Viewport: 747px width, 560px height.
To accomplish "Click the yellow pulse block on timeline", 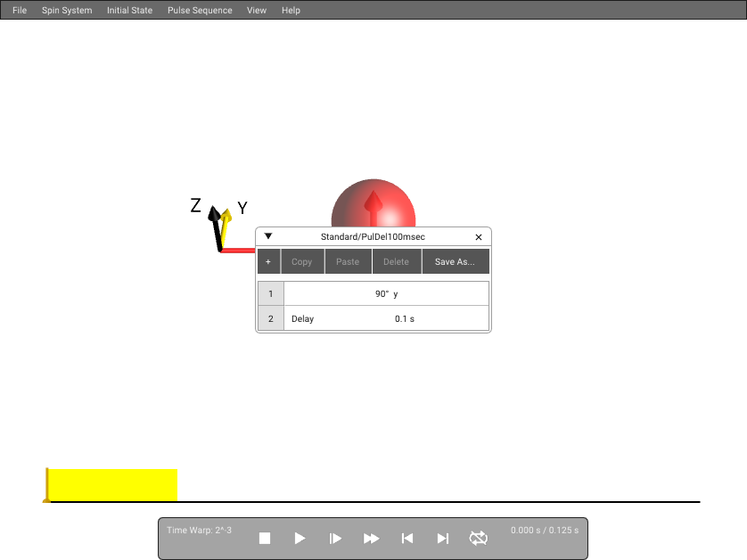I will [112, 485].
